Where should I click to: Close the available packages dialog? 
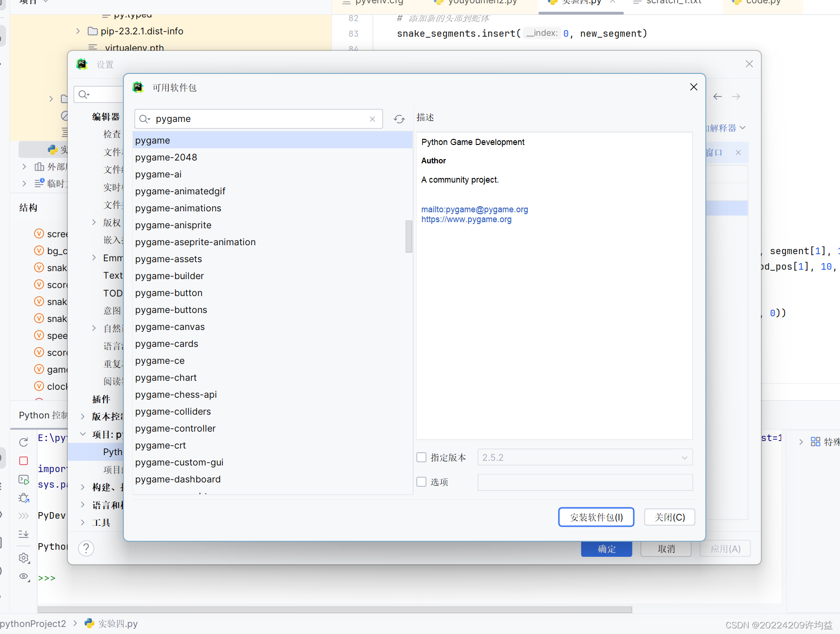pyautogui.click(x=694, y=87)
